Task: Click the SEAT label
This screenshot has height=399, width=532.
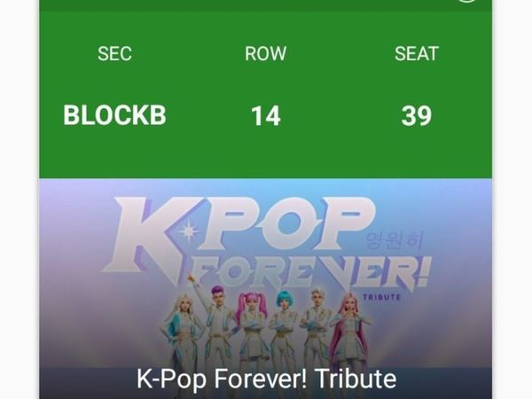Action: pyautogui.click(x=416, y=53)
